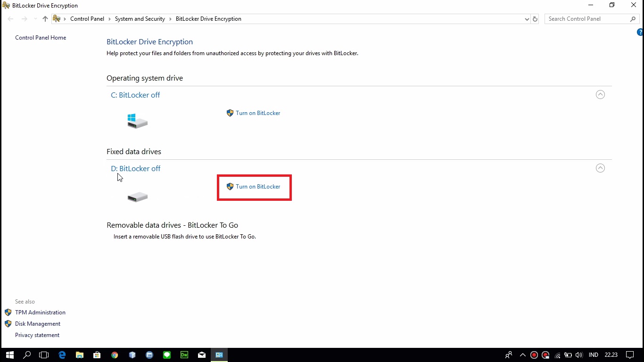Go to System and Security breadcrumb
This screenshot has height=362, width=644.
140,19
